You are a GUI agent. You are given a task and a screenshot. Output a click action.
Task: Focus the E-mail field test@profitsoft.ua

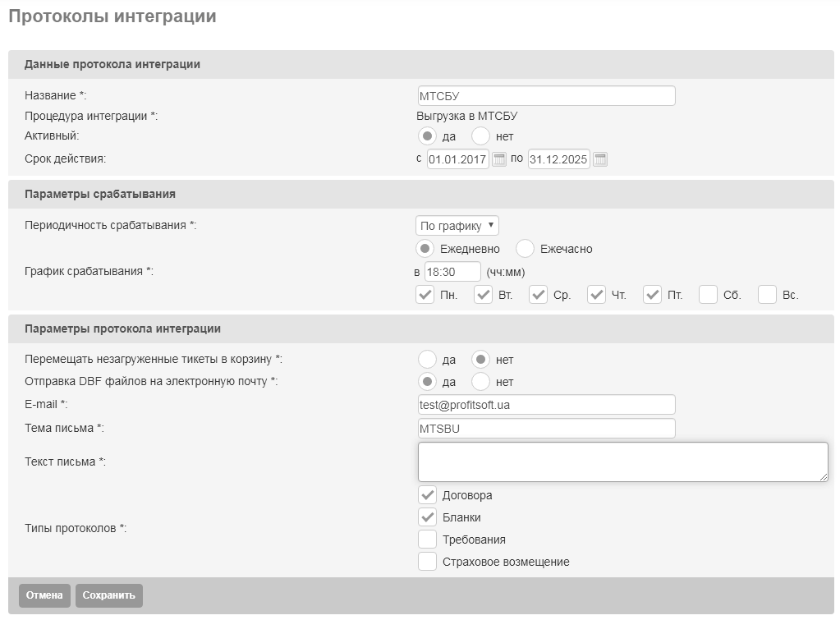click(546, 405)
